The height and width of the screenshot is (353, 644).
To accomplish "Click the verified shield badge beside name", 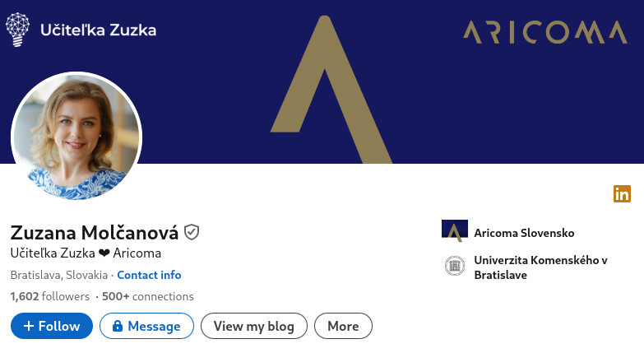I will pos(192,232).
